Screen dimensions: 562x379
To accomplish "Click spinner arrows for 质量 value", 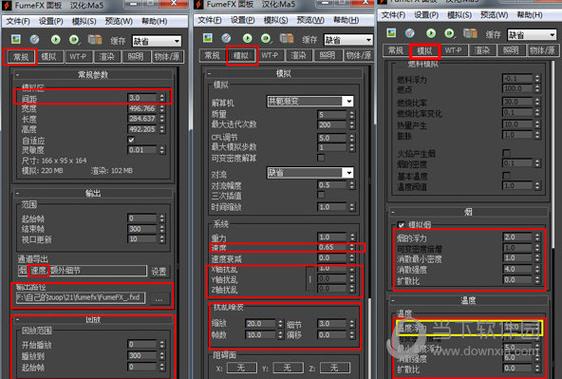I will pyautogui.click(x=352, y=115).
